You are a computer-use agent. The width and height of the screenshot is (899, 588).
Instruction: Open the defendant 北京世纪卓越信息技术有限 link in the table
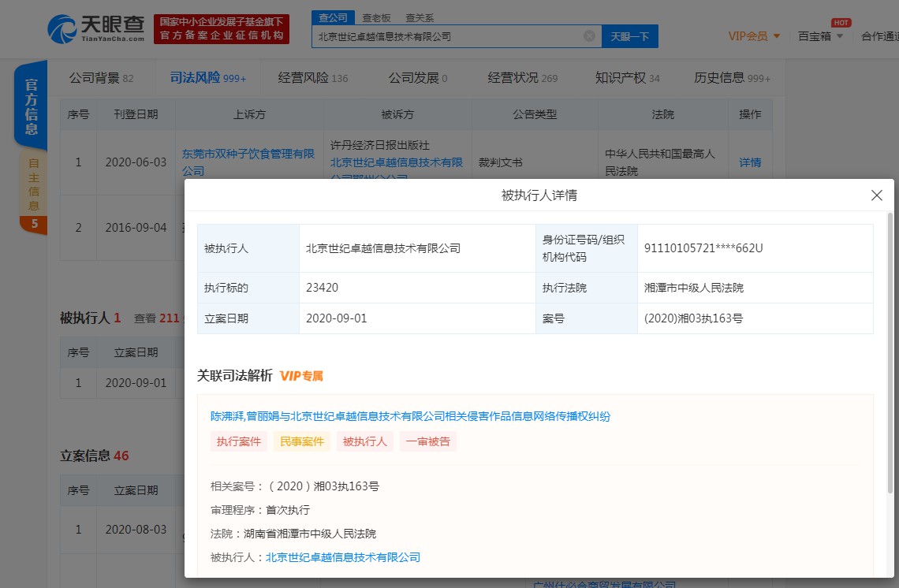pyautogui.click(x=396, y=162)
